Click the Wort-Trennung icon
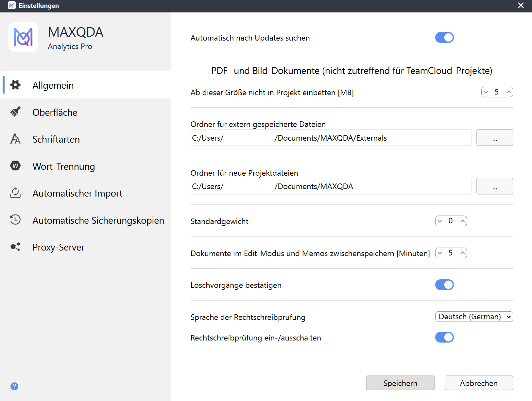This screenshot has height=401, width=532. (x=15, y=166)
